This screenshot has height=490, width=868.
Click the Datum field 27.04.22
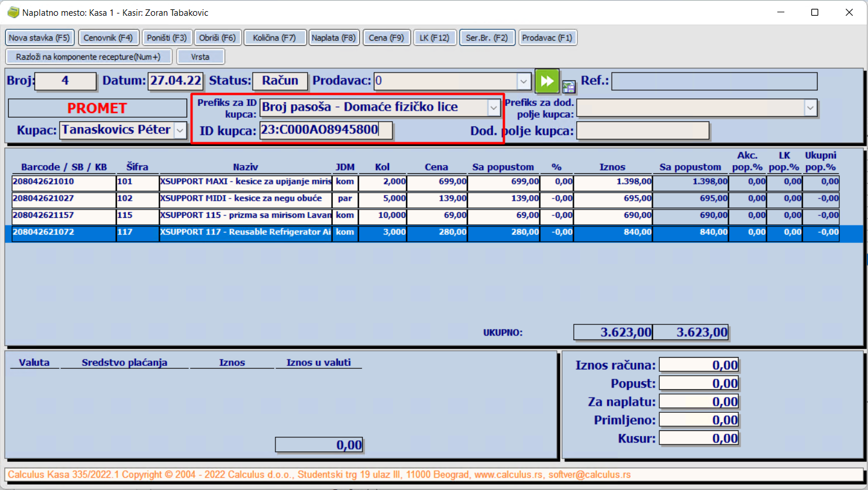point(176,81)
